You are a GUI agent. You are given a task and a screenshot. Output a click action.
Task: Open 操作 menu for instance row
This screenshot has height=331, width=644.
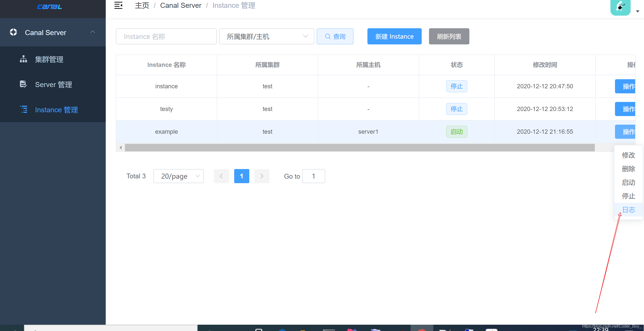625,86
